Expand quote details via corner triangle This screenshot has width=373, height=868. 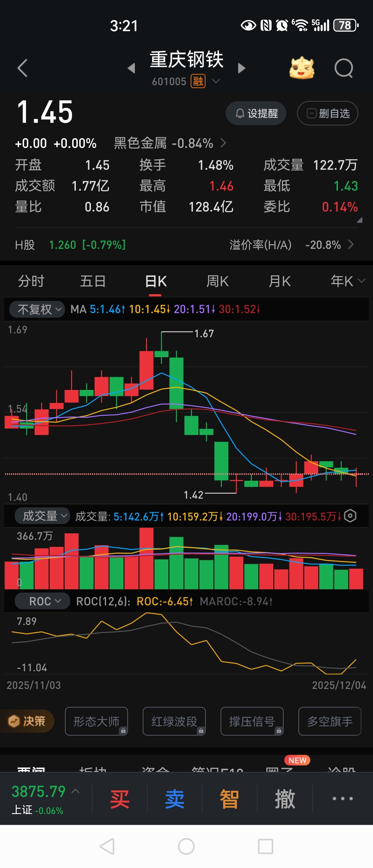click(x=359, y=220)
